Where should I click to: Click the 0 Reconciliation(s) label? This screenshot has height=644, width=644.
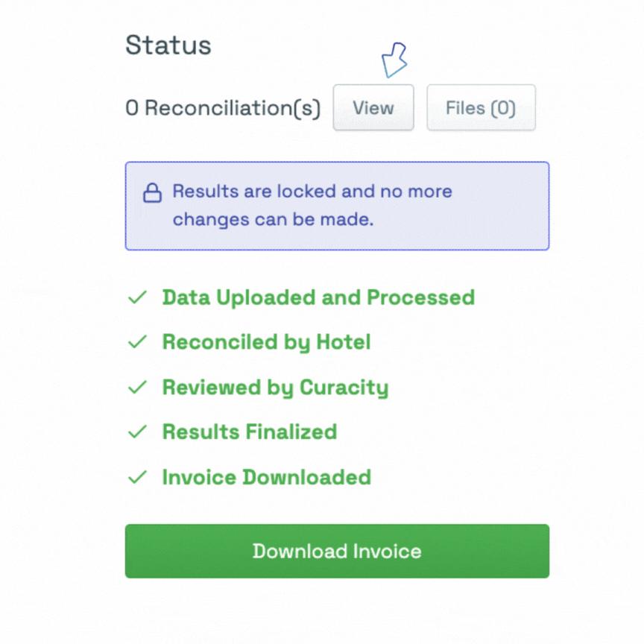pos(223,108)
